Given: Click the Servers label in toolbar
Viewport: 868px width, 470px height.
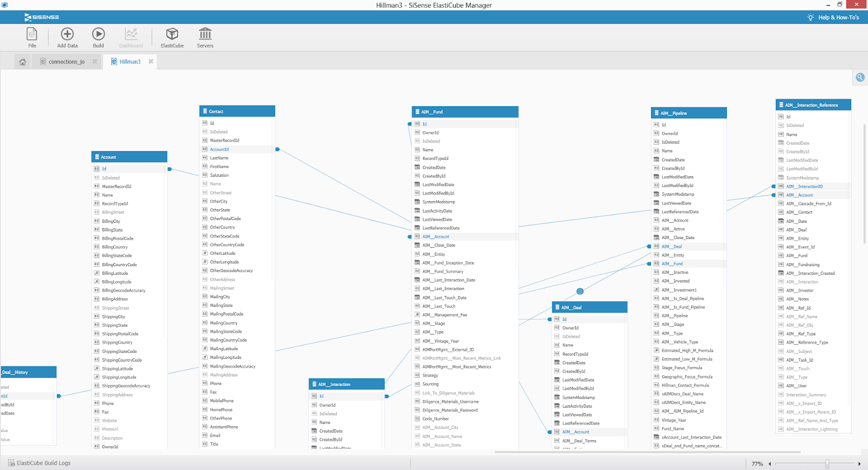Looking at the screenshot, I should 205,46.
